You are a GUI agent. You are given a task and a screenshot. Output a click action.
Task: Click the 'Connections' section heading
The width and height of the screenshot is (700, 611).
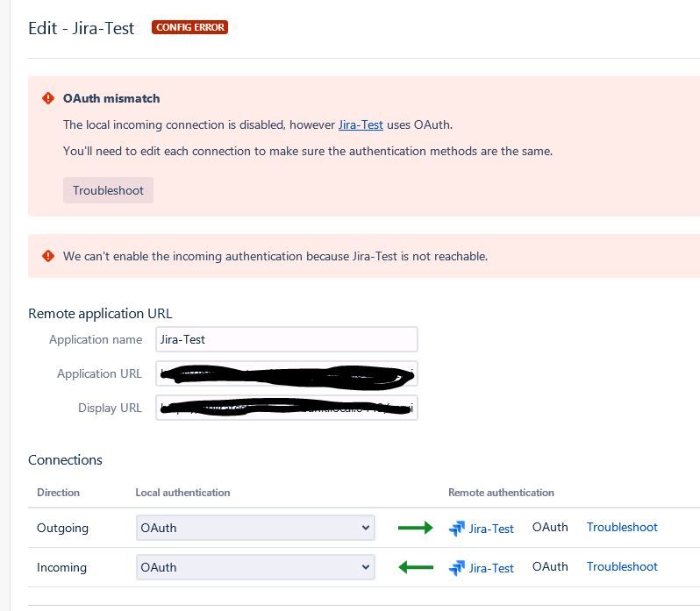65,460
